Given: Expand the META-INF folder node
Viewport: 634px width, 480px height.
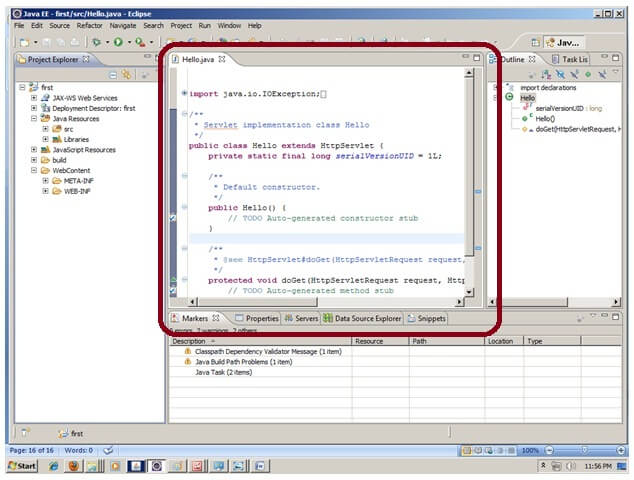Looking at the screenshot, I should [45, 181].
